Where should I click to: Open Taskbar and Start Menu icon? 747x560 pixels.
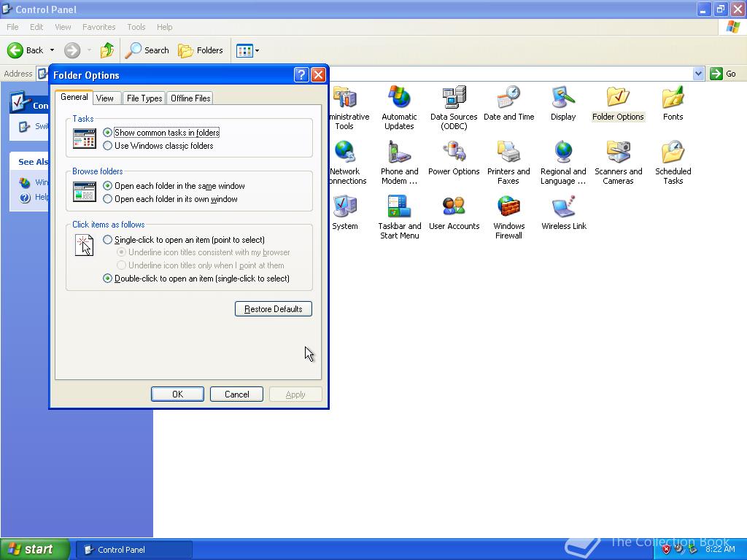pyautogui.click(x=399, y=217)
